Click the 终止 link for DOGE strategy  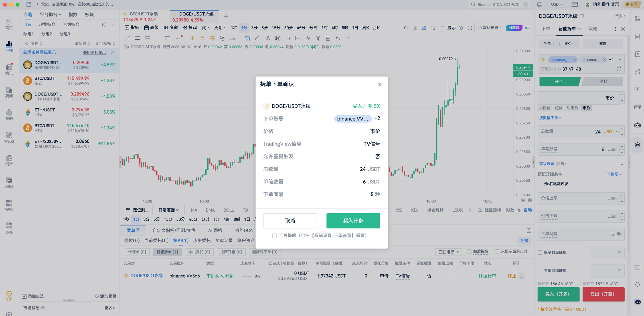[512, 276]
